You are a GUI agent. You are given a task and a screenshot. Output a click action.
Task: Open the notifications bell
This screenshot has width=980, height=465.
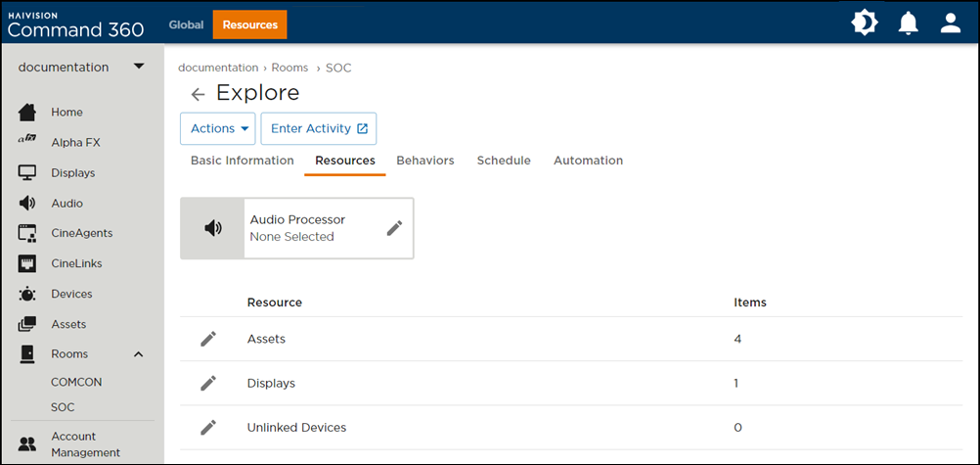coord(909,23)
